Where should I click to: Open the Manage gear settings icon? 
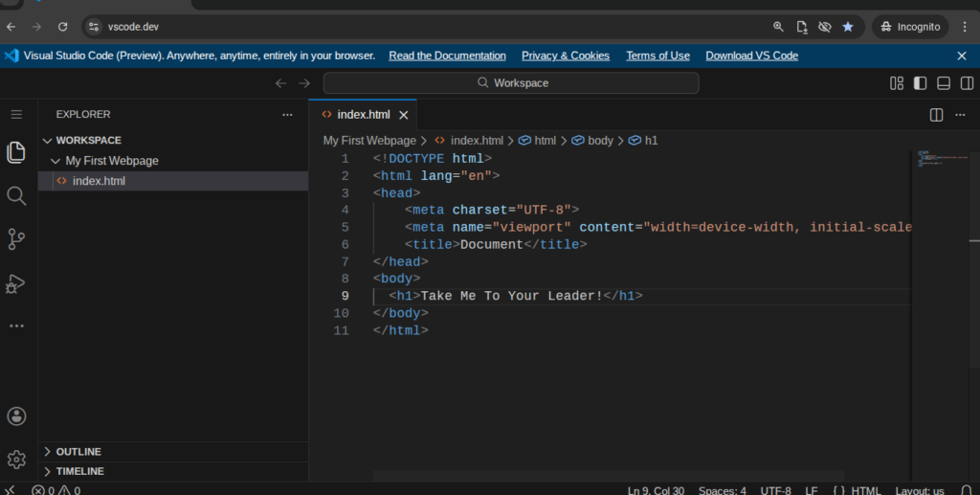(15, 460)
